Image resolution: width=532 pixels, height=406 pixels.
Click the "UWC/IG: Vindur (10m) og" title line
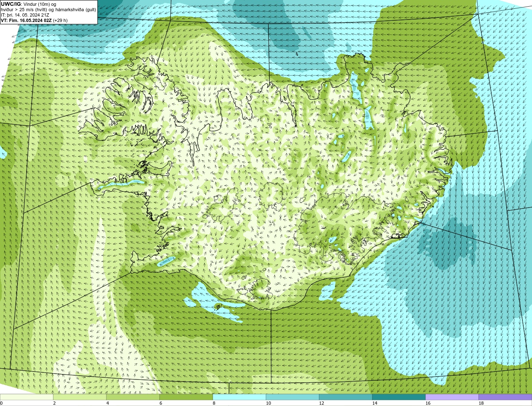28,4
